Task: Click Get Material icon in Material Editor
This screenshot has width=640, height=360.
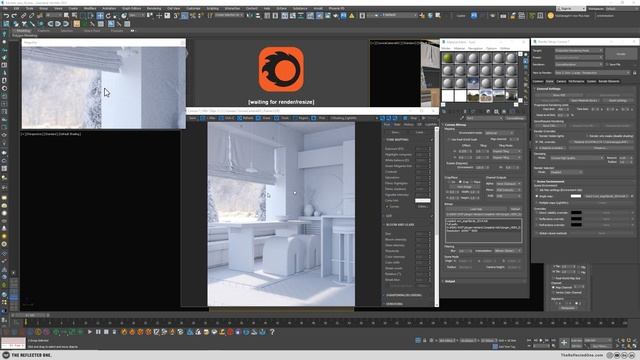Action: [444, 111]
